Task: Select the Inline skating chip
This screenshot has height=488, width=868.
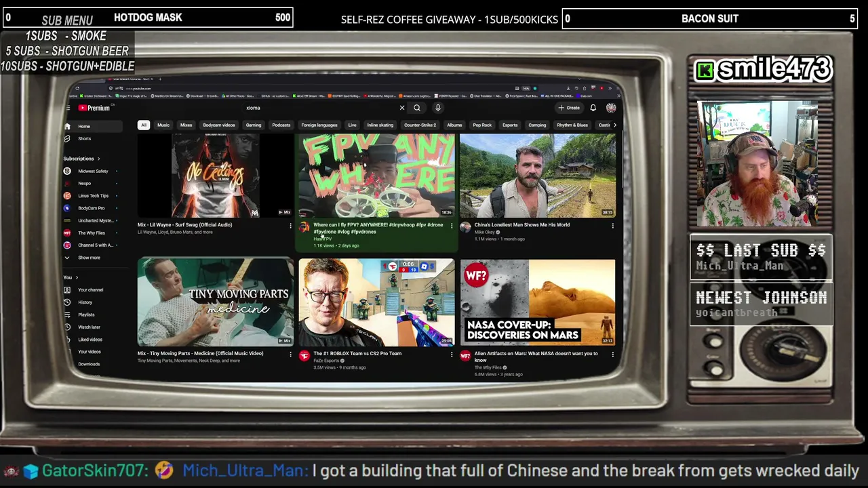Action: (380, 125)
